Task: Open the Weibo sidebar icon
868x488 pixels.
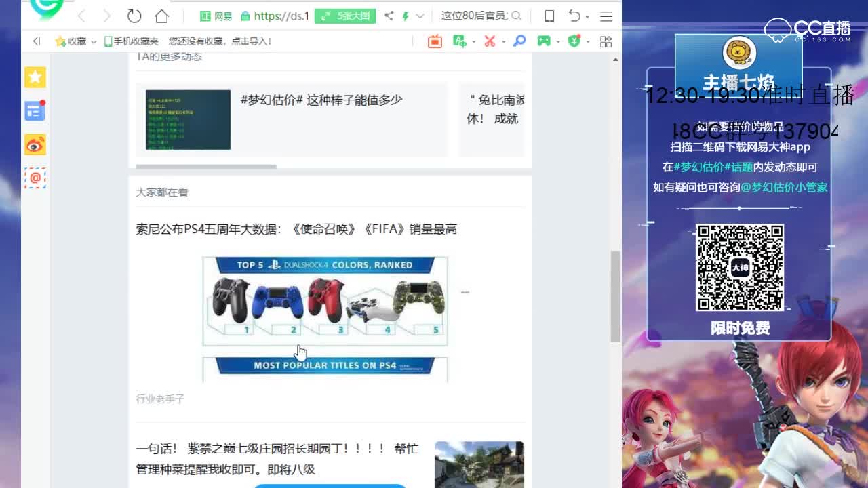Action: coord(35,144)
